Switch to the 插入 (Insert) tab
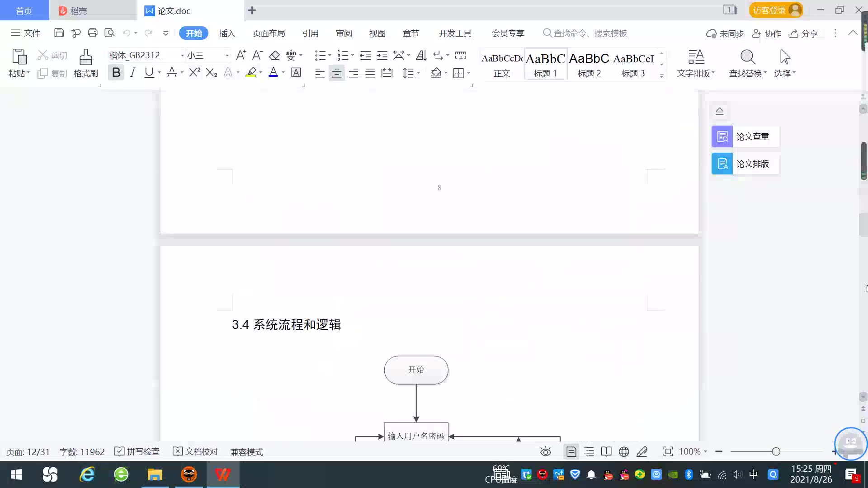The width and height of the screenshot is (868, 488). [227, 33]
